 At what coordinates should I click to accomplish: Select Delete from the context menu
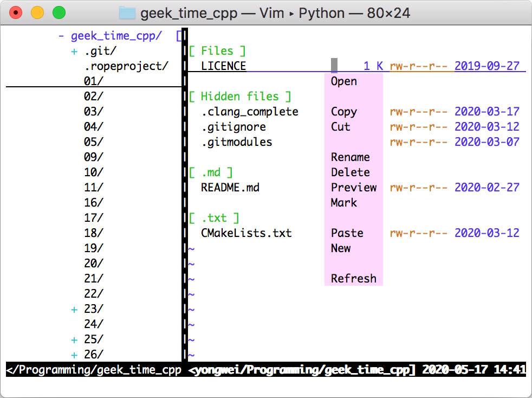tap(351, 172)
